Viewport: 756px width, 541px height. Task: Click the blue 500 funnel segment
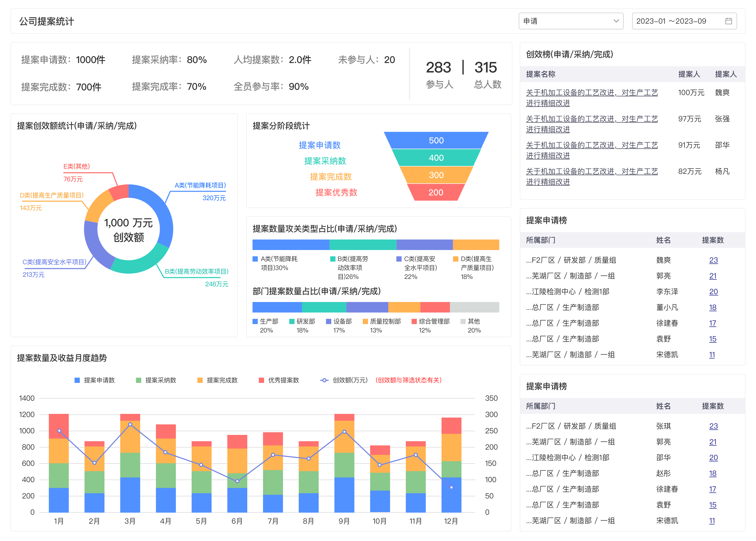(436, 140)
